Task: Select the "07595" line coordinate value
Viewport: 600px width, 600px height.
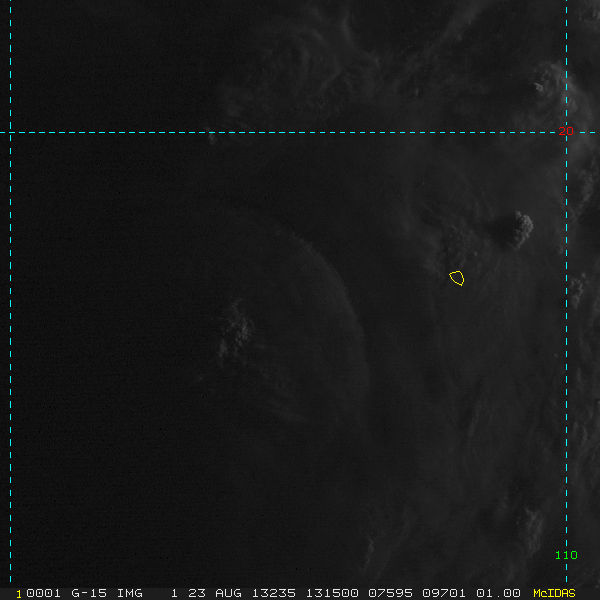Action: pyautogui.click(x=390, y=593)
